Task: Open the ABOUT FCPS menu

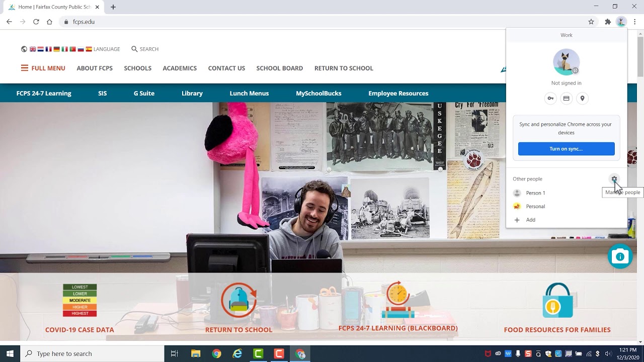Action: tap(95, 68)
